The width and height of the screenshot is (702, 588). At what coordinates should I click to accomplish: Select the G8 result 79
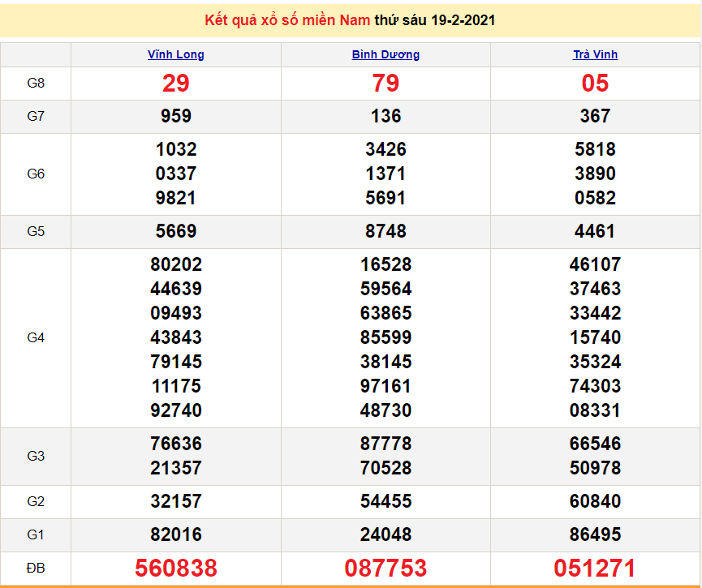tap(385, 84)
